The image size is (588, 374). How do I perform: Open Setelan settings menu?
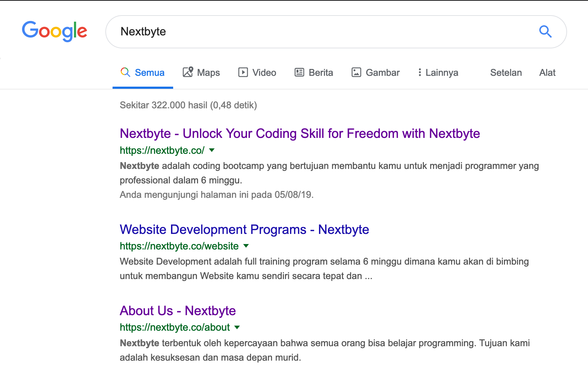pyautogui.click(x=506, y=73)
